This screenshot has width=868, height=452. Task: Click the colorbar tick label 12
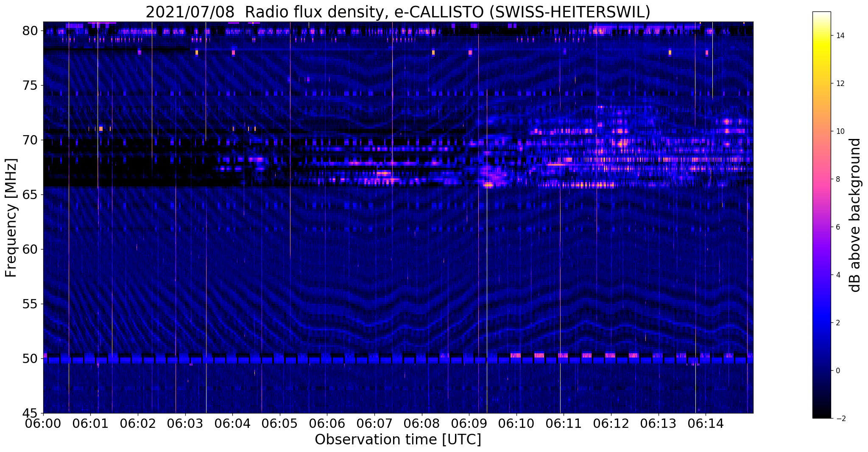840,84
